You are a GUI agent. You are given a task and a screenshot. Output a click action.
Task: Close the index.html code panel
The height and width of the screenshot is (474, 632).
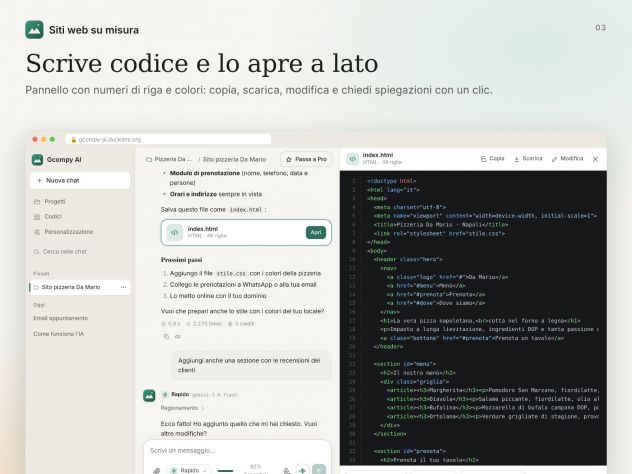pos(595,159)
